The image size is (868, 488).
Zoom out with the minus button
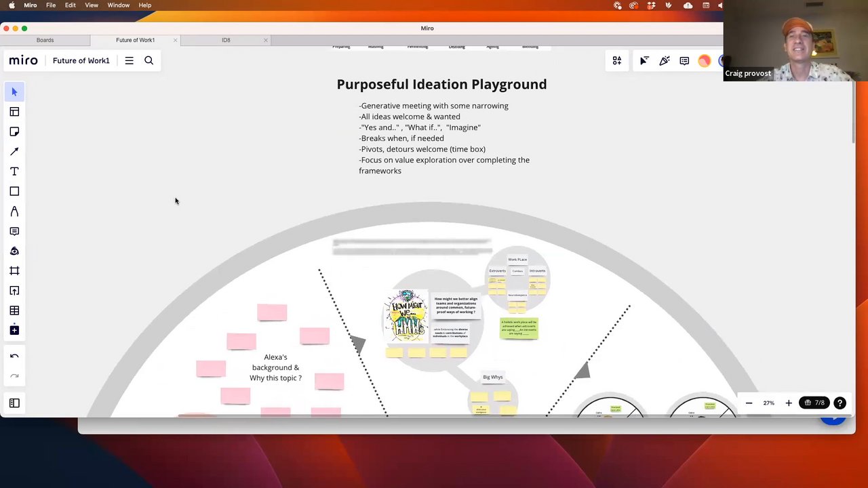pyautogui.click(x=749, y=403)
